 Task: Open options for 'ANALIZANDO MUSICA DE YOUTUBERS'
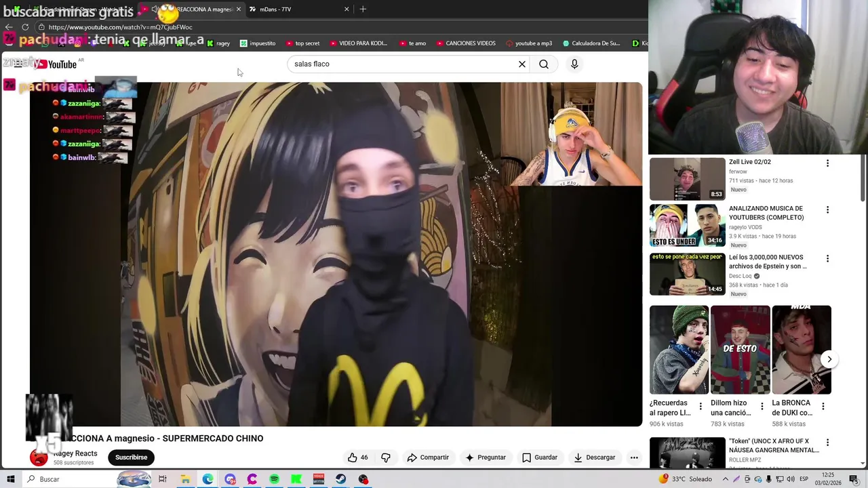[827, 210]
